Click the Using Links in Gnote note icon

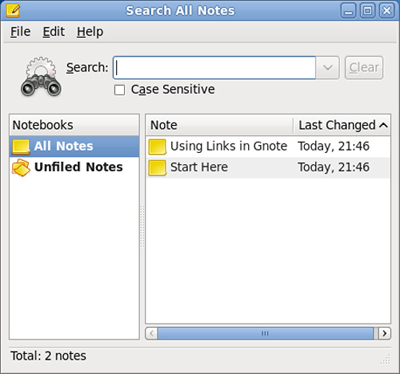(157, 147)
